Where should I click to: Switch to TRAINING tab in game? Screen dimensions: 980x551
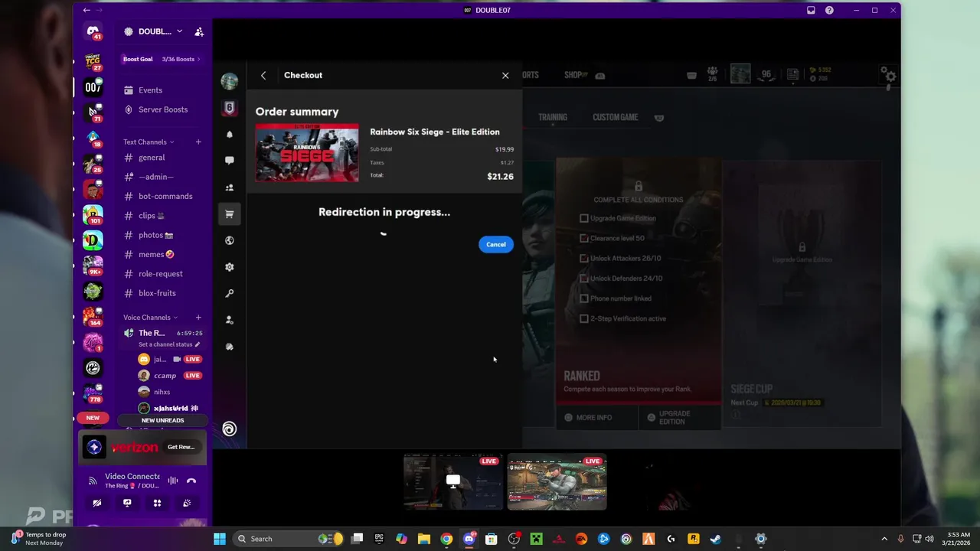[x=553, y=117]
